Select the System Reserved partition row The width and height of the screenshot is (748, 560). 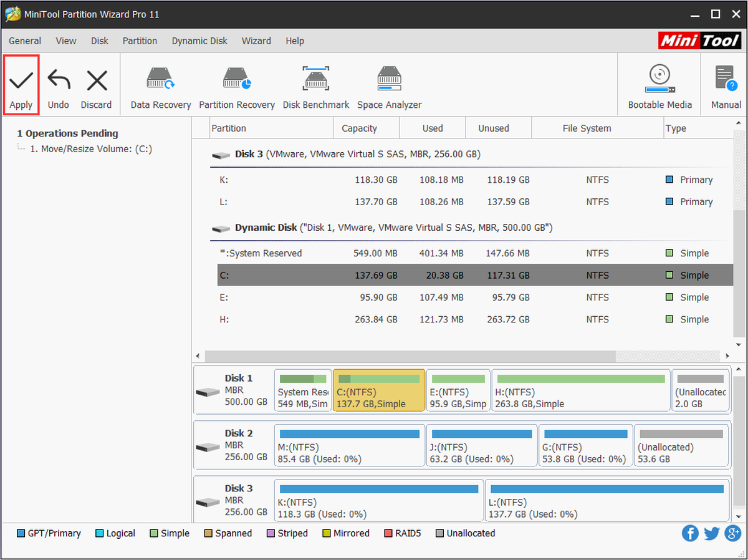tap(475, 253)
